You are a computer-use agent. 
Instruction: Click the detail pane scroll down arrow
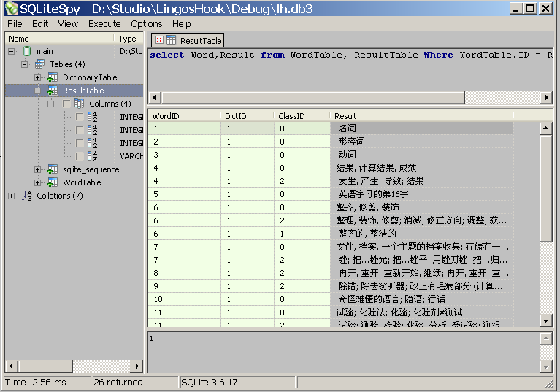point(545,366)
